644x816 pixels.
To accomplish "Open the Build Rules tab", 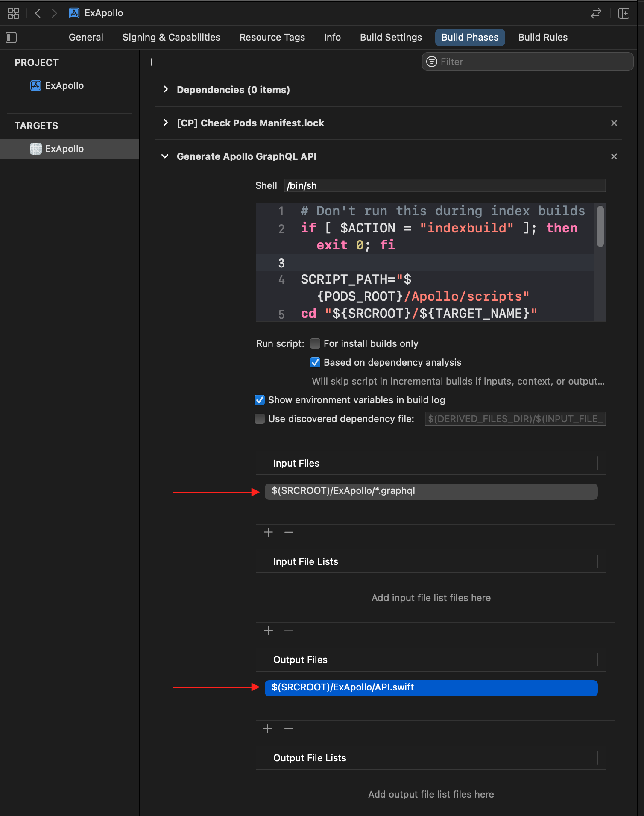I will (x=543, y=38).
